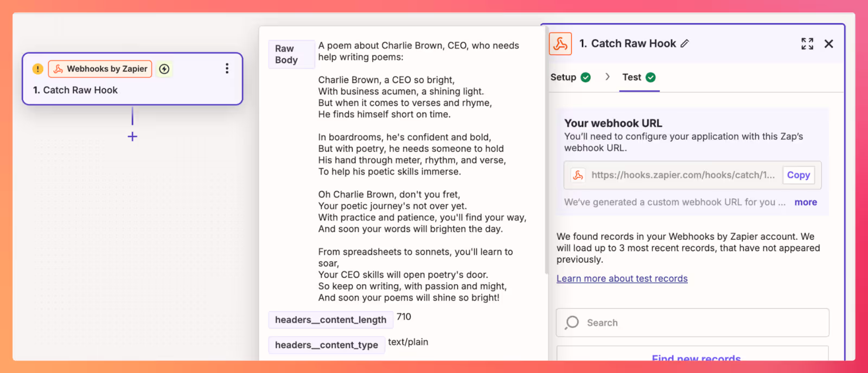Click the record panel vertical scrollbar
Screen dimensions: 868x373
point(546,149)
